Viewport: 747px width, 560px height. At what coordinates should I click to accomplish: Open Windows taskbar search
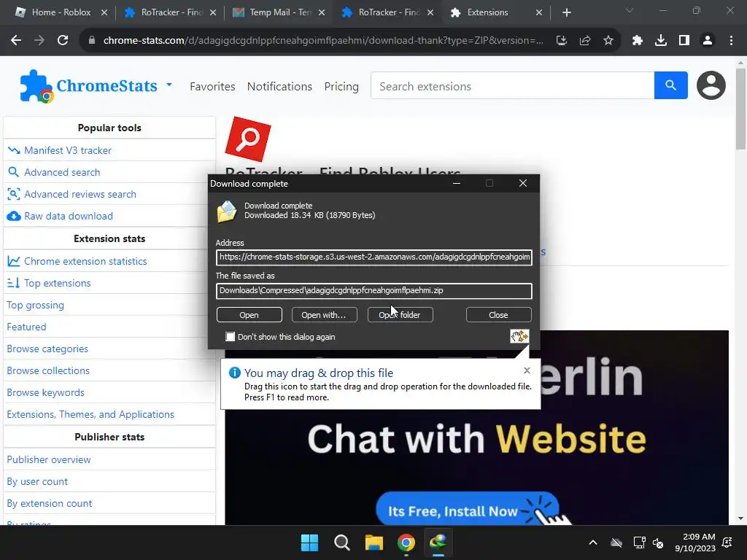[x=341, y=542]
